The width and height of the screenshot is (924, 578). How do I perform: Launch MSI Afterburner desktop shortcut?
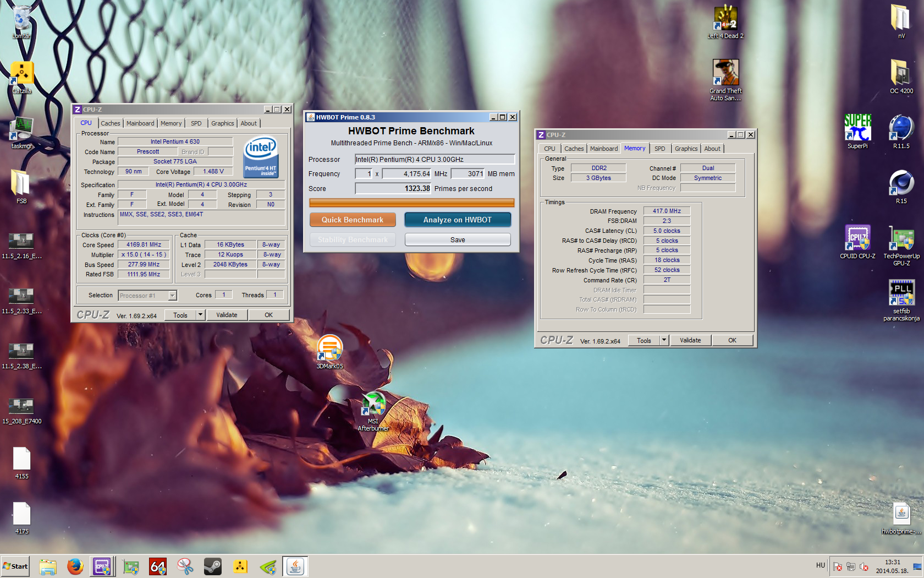373,410
